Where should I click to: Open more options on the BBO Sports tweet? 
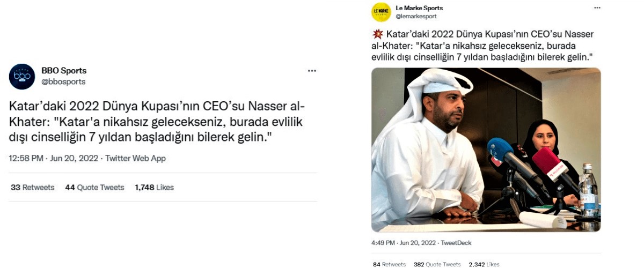tap(312, 71)
